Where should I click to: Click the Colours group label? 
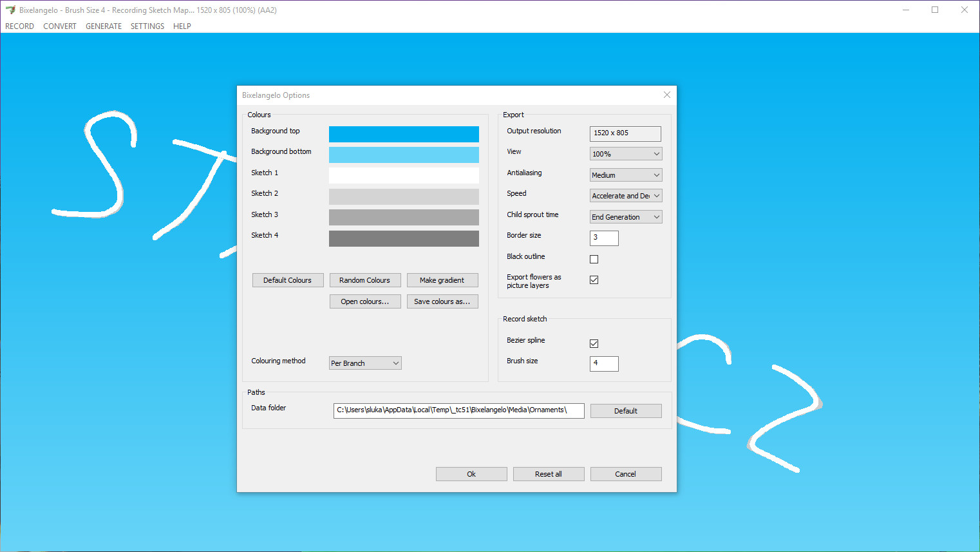pos(259,115)
